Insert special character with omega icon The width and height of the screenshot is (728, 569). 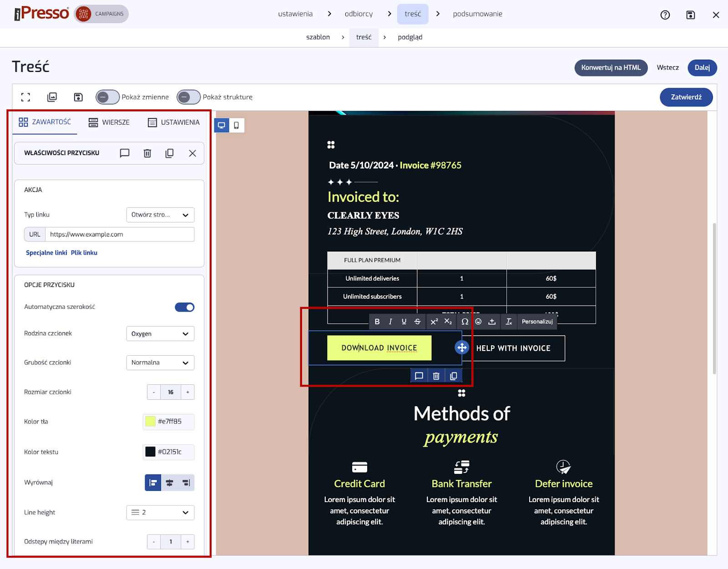pos(465,322)
